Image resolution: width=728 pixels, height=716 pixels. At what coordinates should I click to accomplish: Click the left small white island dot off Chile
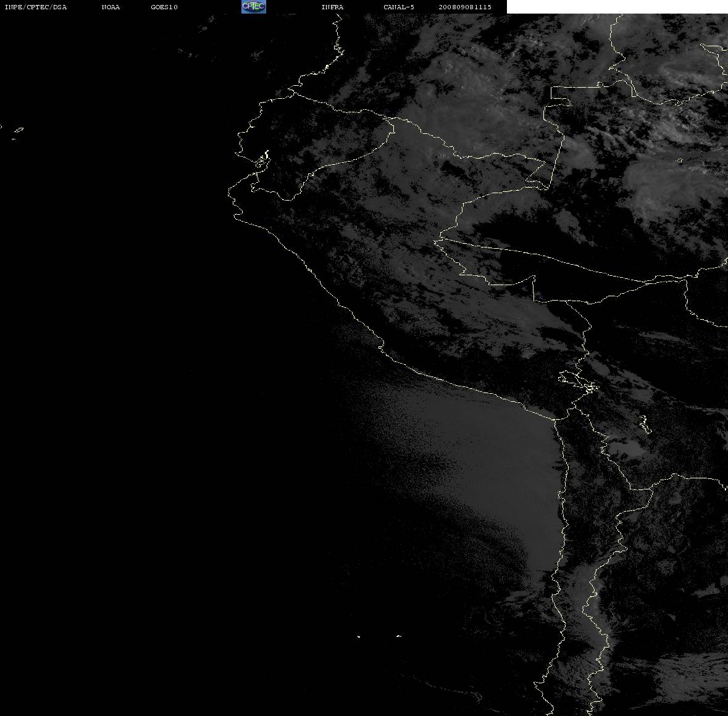click(x=359, y=636)
